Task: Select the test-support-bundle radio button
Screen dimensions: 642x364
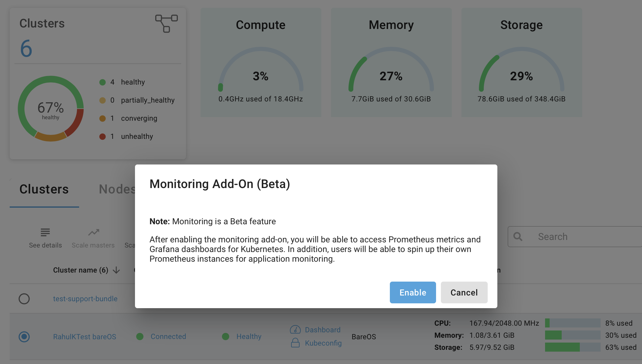Action: pos(24,299)
